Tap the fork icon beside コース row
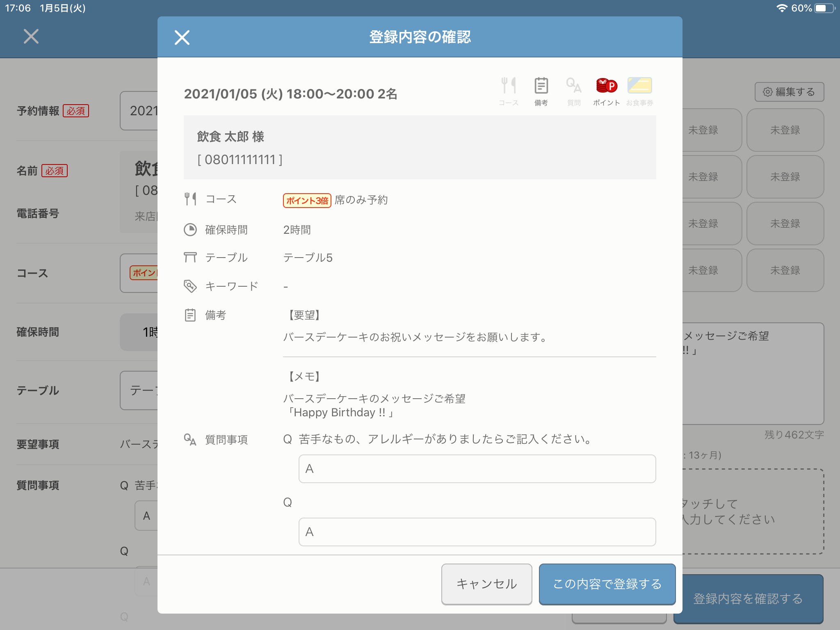Screen dimensions: 840x630 190,199
